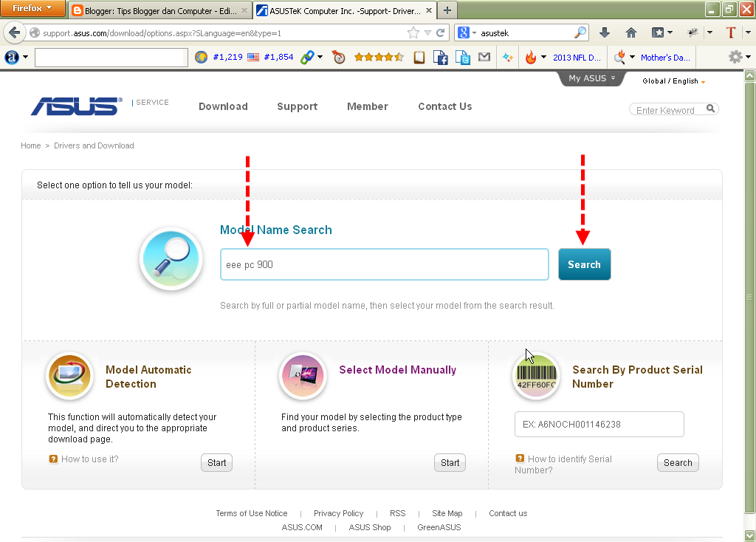The width and height of the screenshot is (756, 542).
Task: Open the 2013 NFL D... hot topic link
Action: click(x=577, y=58)
